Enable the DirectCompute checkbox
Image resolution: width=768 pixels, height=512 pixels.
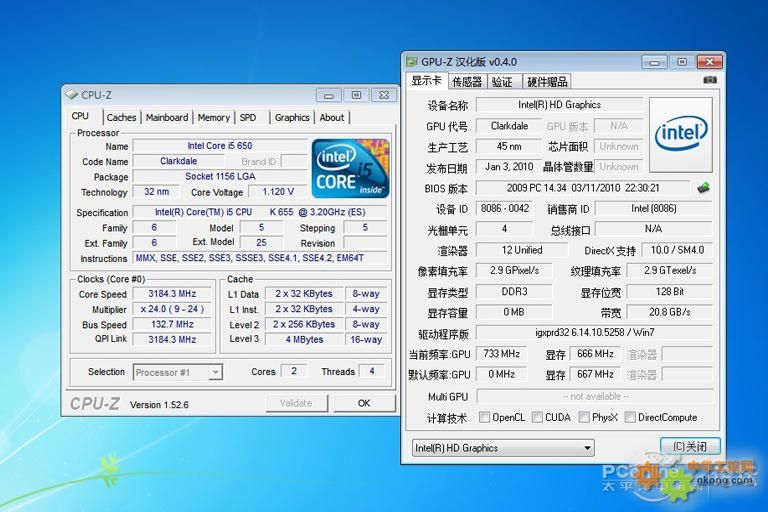630,417
